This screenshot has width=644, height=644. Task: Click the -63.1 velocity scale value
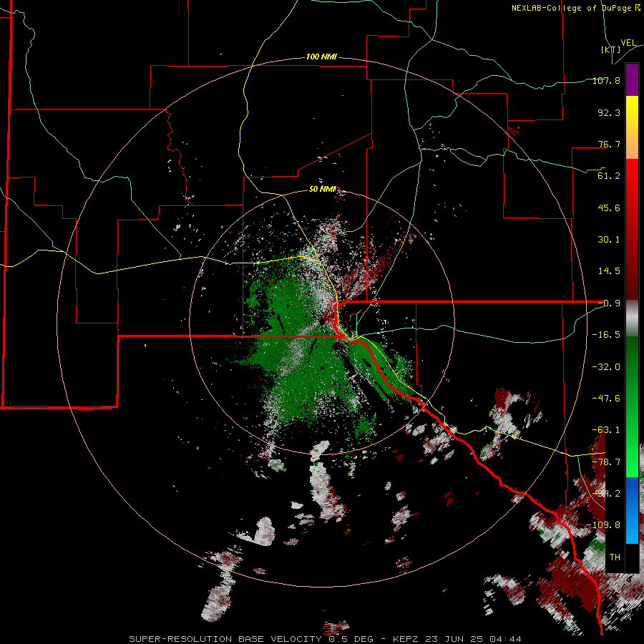tap(606, 430)
